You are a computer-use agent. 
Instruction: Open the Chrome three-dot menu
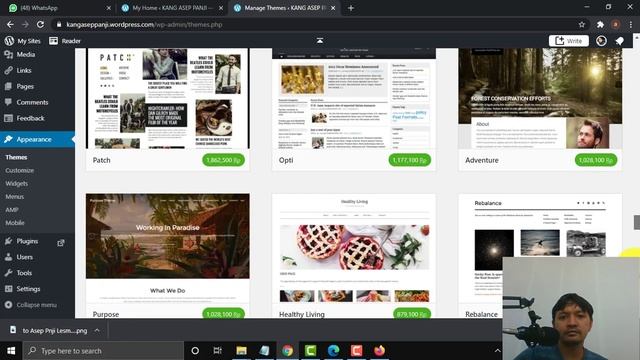631,24
